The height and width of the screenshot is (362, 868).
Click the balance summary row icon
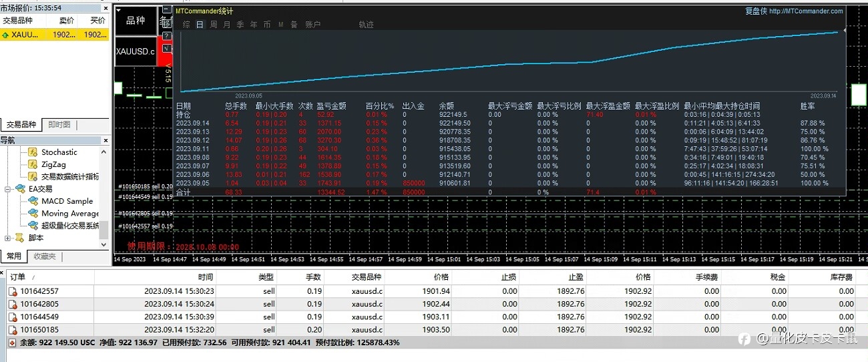click(x=13, y=342)
